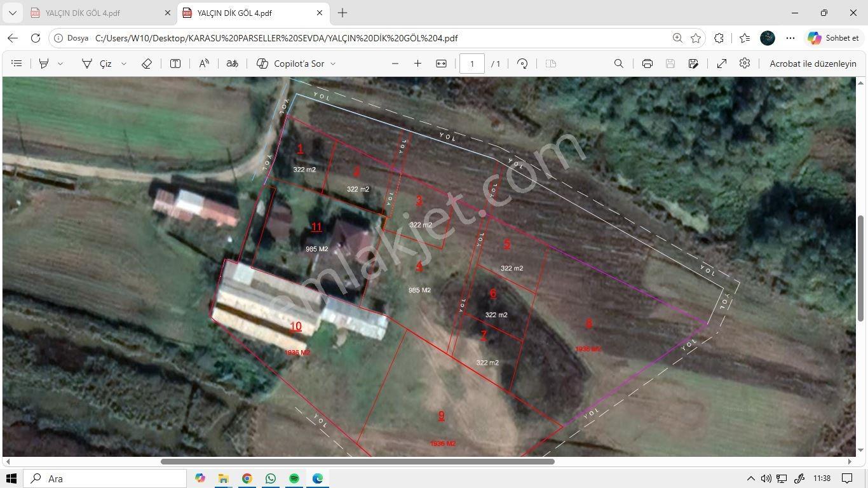The height and width of the screenshot is (488, 868).
Task: Open PDF settings gear icon
Action: [x=745, y=64]
